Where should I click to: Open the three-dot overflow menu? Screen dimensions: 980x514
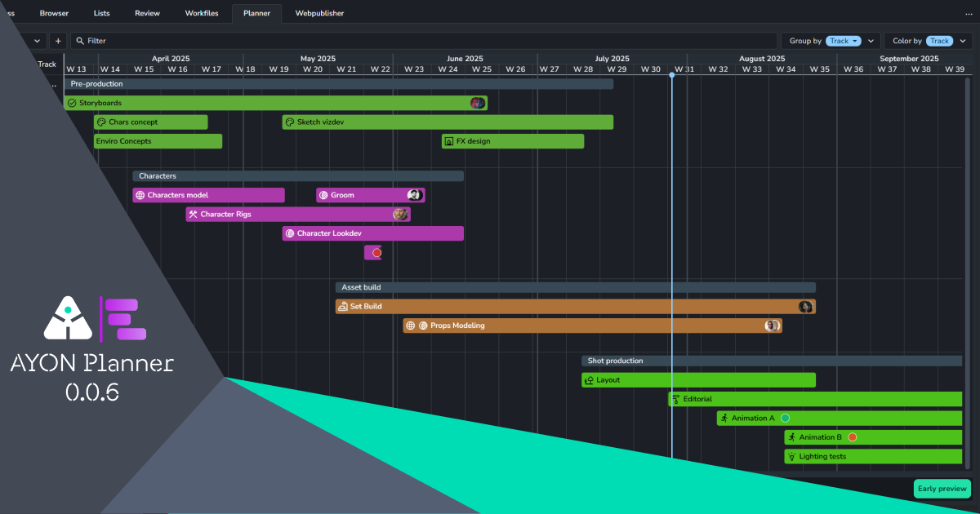967,13
